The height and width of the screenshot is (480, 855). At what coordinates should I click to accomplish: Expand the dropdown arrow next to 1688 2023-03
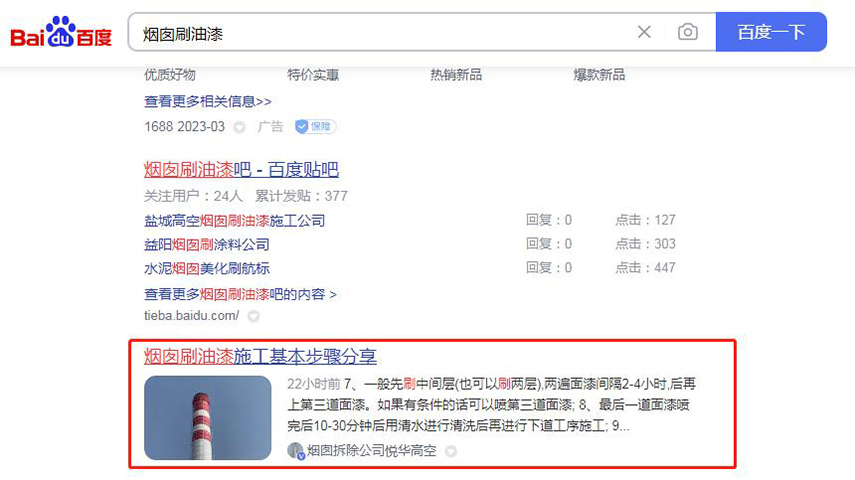[239, 127]
